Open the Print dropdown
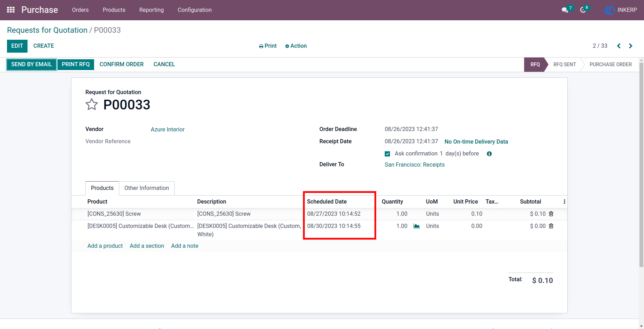This screenshot has width=644, height=329. [x=268, y=46]
